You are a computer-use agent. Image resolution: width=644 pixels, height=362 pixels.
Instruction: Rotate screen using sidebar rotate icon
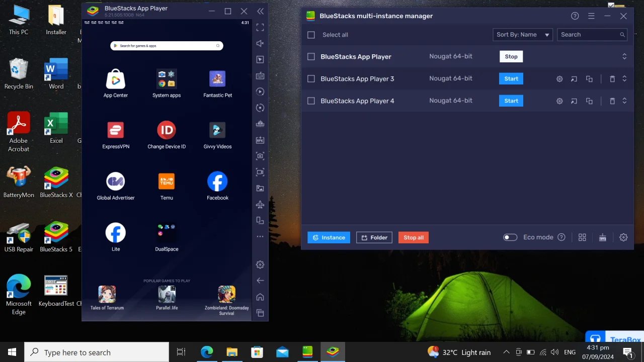260,220
